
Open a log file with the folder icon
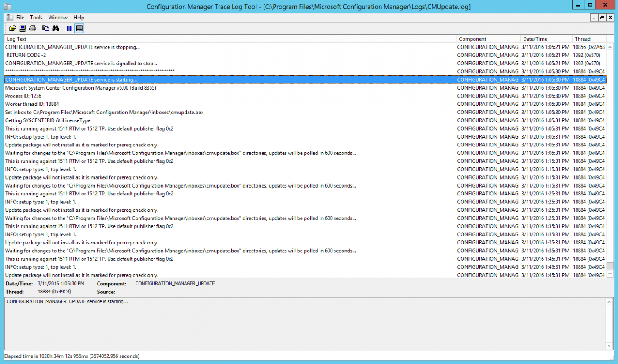pos(12,28)
